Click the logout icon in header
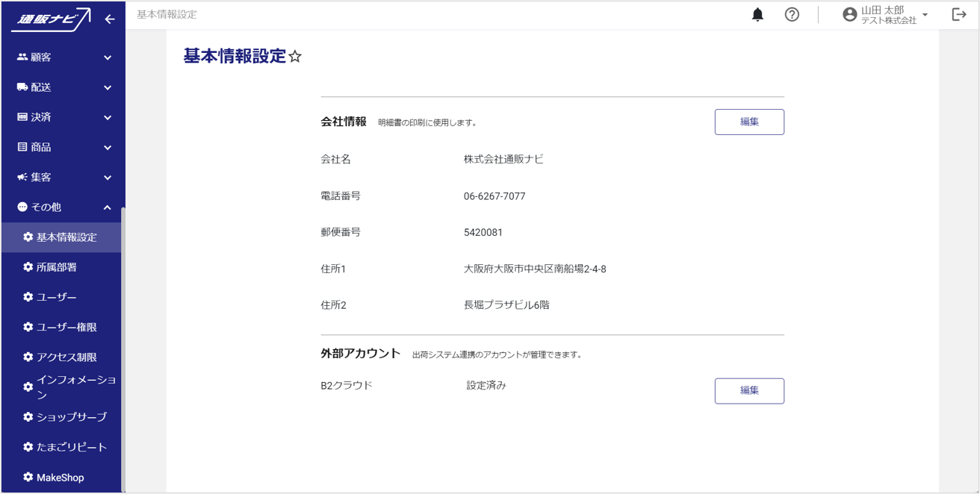Image resolution: width=980 pixels, height=494 pixels. tap(959, 15)
